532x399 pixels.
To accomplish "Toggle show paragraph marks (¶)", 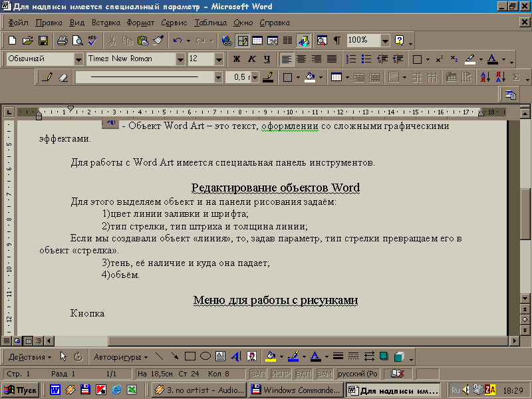I will pos(337,41).
